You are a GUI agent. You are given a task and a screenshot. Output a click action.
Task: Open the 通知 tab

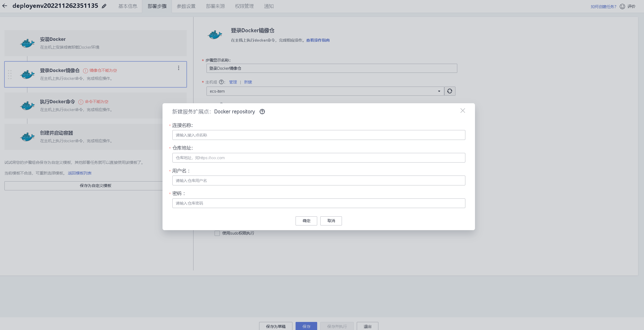coord(269,6)
